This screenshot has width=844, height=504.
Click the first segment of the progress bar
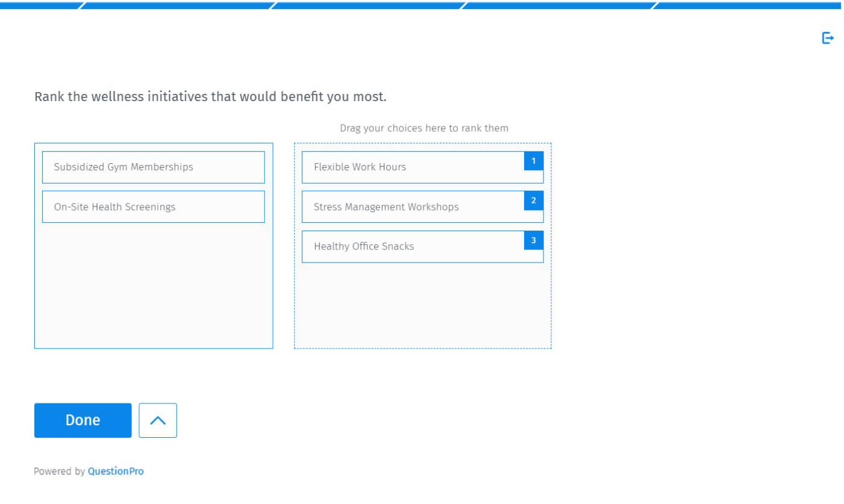[39, 5]
